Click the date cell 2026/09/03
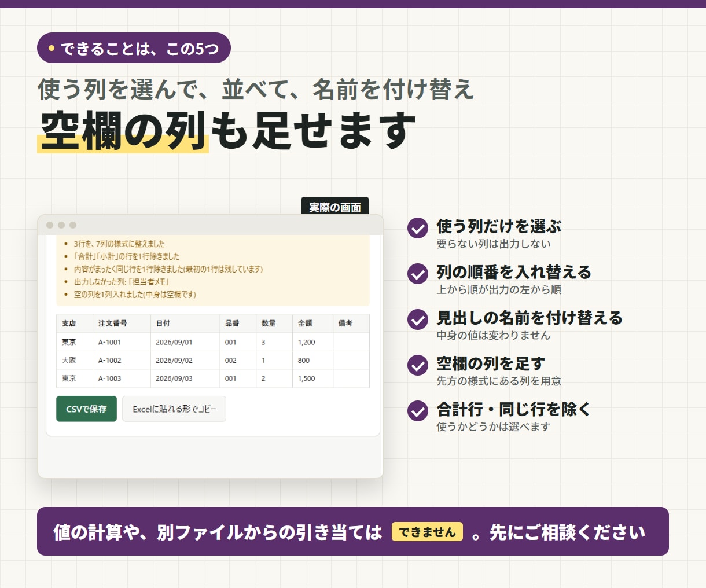706x588 pixels. [185, 378]
